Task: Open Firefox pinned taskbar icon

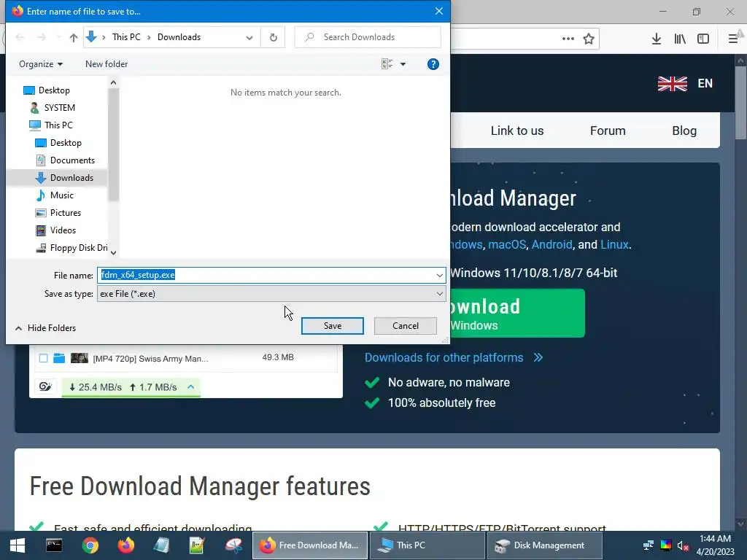Action: pyautogui.click(x=126, y=545)
